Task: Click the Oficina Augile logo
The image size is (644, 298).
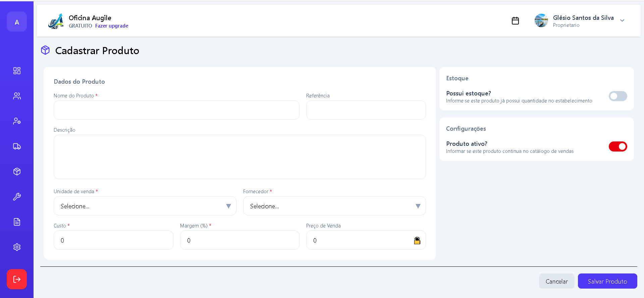Action: [56, 21]
